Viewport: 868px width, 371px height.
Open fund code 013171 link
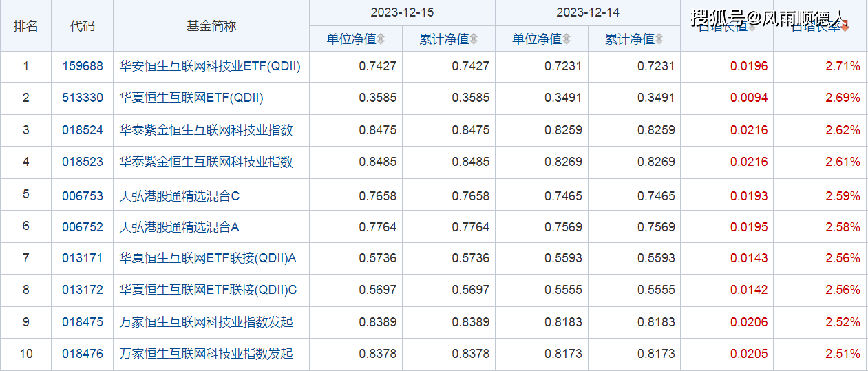point(83,258)
